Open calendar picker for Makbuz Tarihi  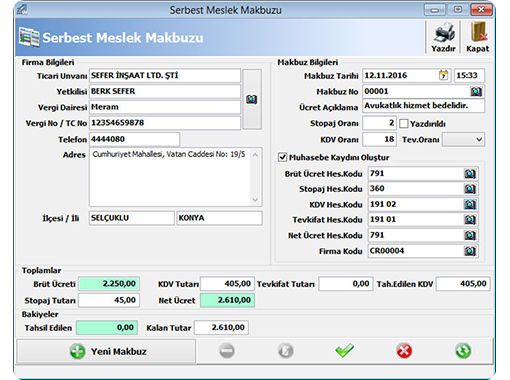[443, 75]
